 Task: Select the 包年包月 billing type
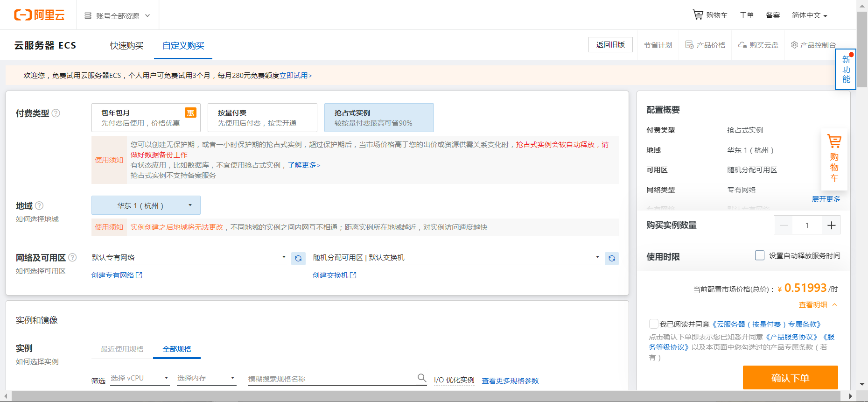click(146, 118)
